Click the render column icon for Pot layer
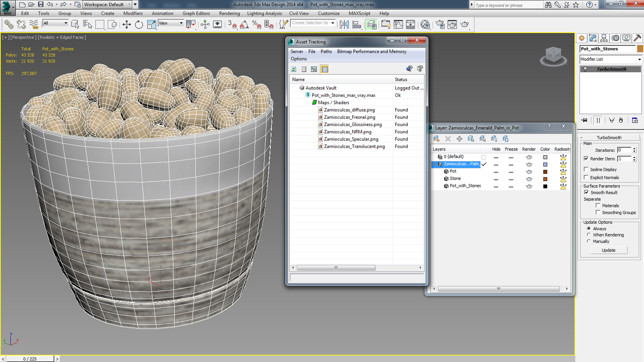Image resolution: width=644 pixels, height=362 pixels. click(529, 171)
